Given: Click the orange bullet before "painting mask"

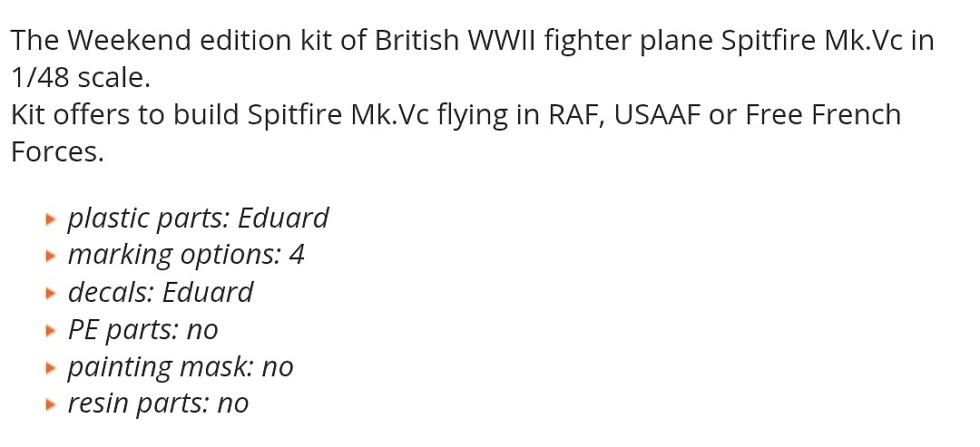Looking at the screenshot, I should [51, 368].
